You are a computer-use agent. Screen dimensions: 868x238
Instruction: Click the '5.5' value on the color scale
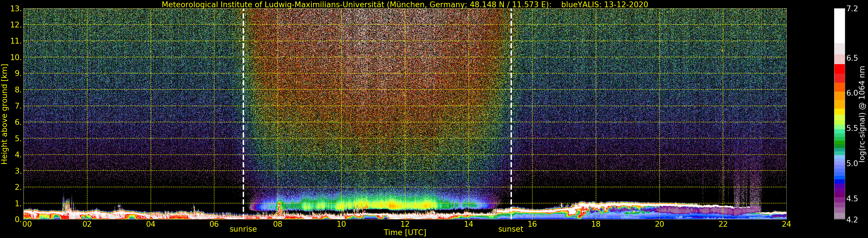pos(852,128)
